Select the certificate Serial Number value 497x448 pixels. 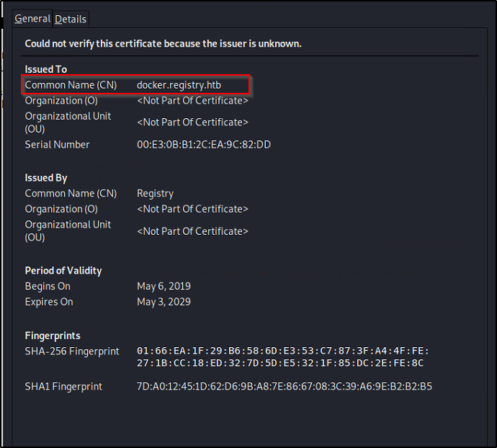[204, 145]
